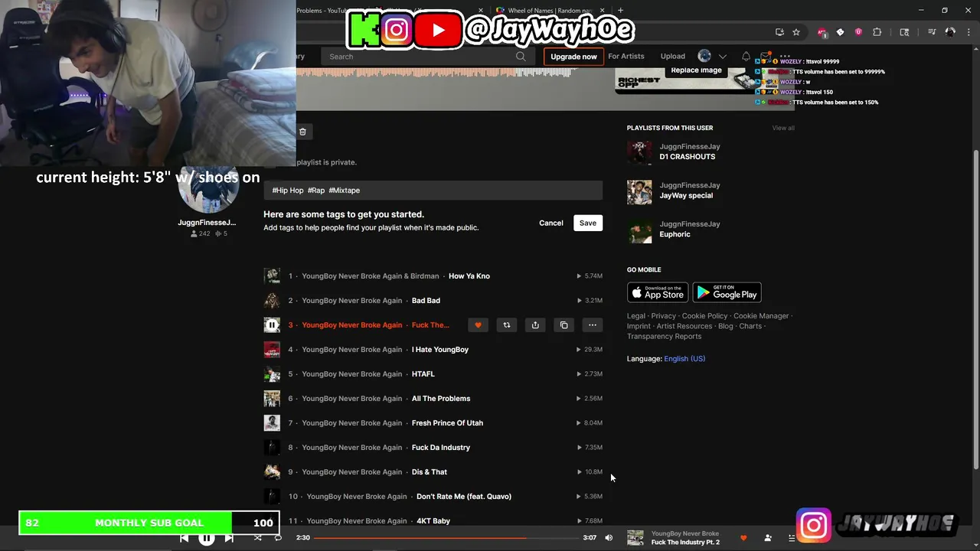
Task: Click the page vertical scrollbar
Action: pos(975,310)
